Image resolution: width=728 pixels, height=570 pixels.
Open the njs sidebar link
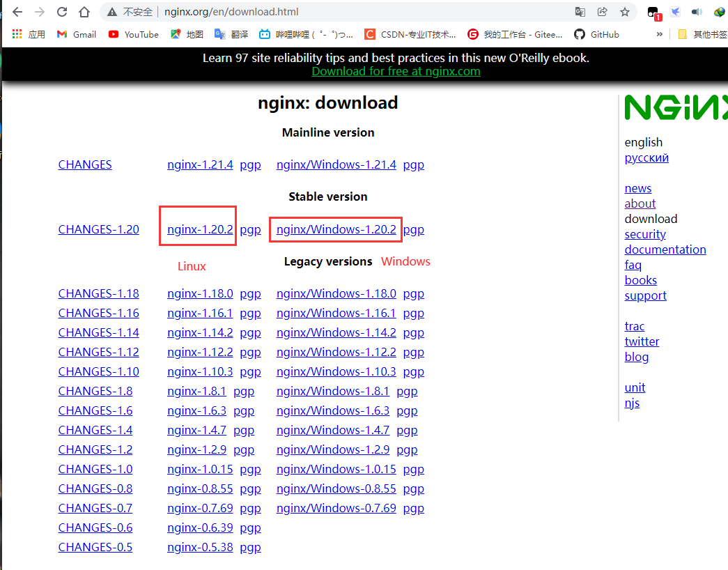pos(632,403)
